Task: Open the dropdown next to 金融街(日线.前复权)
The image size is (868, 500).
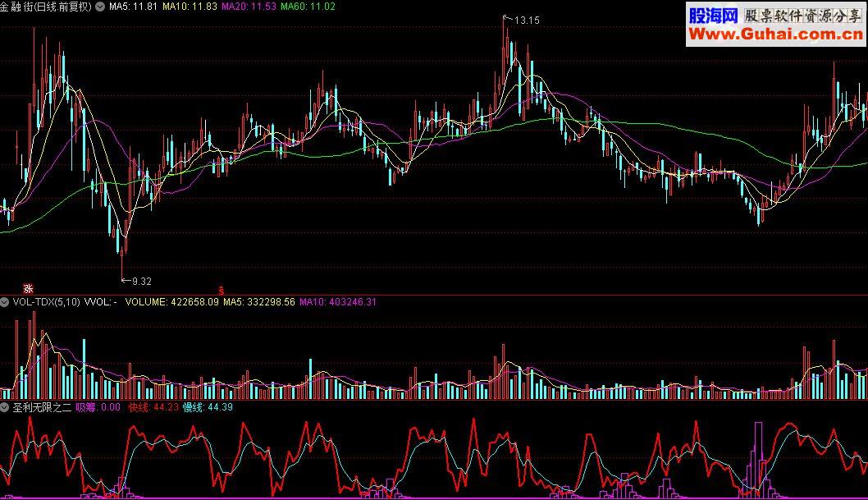Action: [x=100, y=7]
